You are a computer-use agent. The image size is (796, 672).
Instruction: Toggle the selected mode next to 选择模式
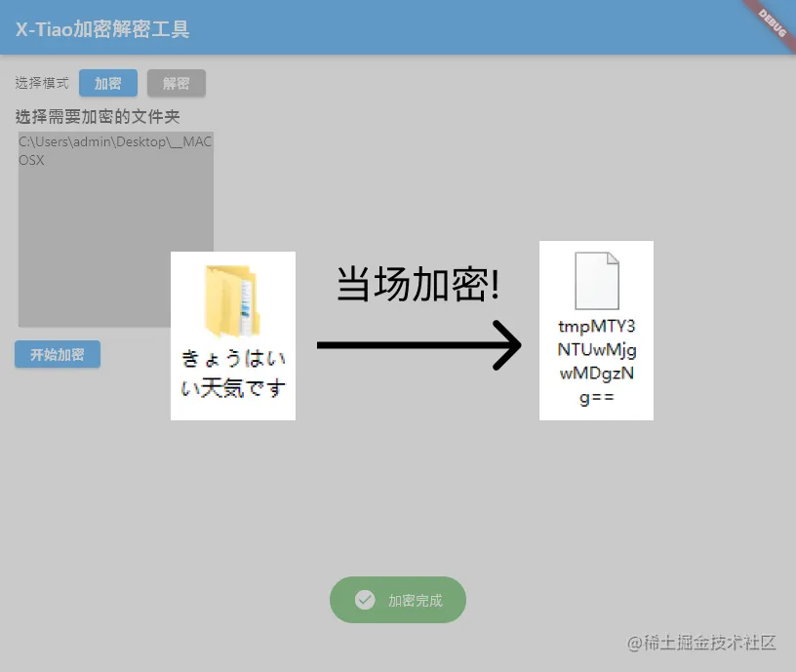(x=107, y=83)
